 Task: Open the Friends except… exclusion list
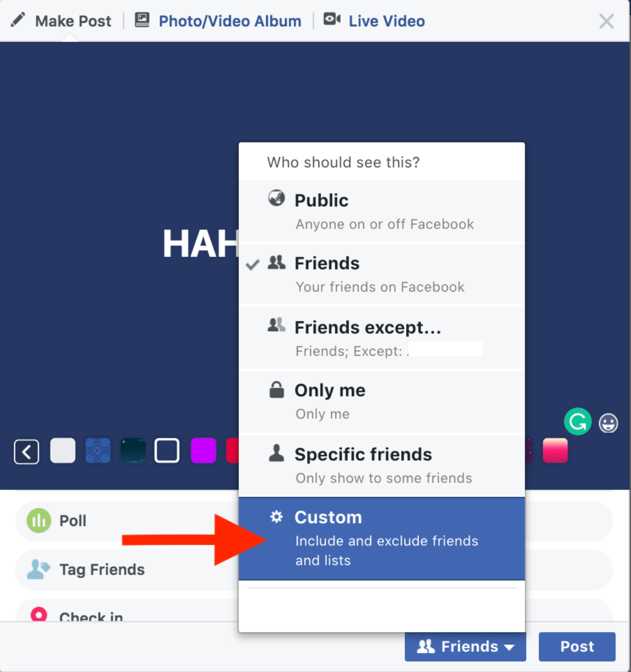tap(382, 338)
